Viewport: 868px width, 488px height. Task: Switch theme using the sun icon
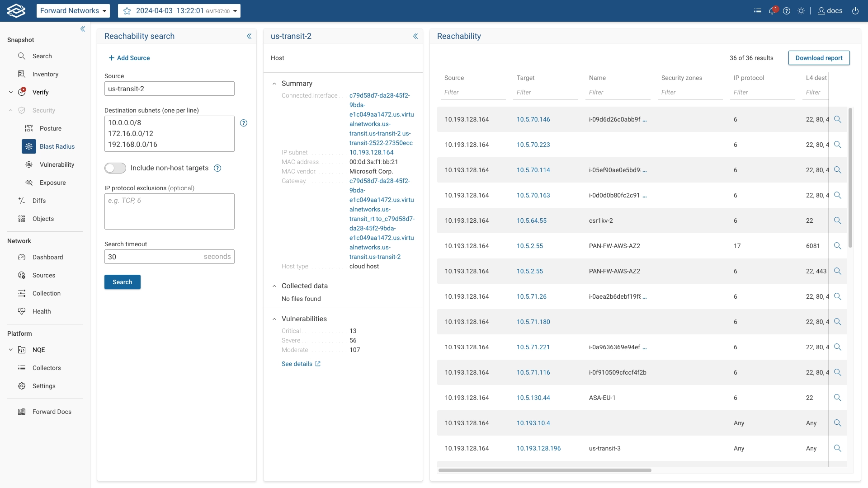(x=802, y=10)
